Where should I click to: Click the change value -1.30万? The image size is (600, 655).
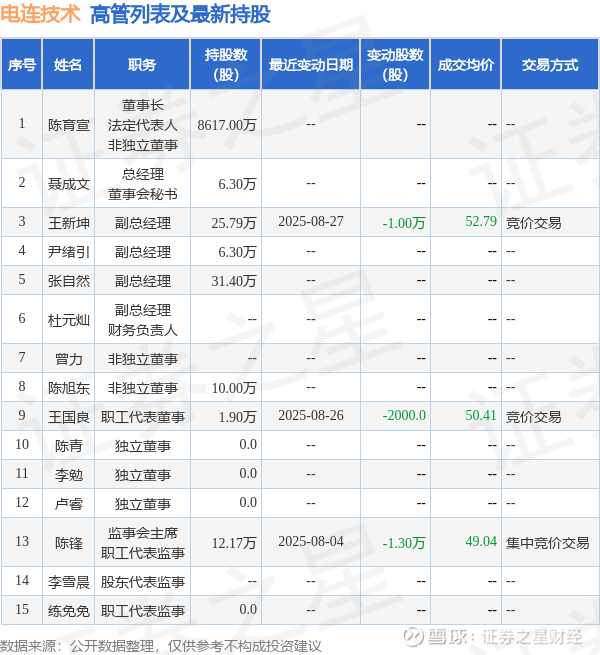[404, 543]
